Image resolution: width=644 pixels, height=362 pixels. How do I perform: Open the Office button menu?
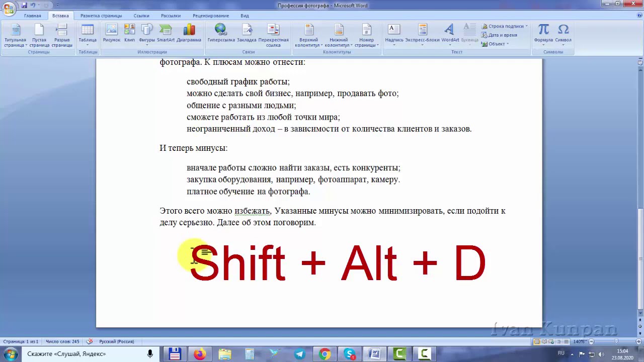pyautogui.click(x=8, y=8)
